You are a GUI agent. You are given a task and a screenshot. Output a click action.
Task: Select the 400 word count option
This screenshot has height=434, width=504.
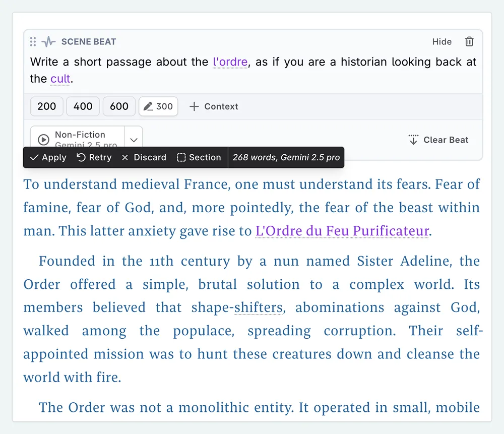[x=83, y=106]
